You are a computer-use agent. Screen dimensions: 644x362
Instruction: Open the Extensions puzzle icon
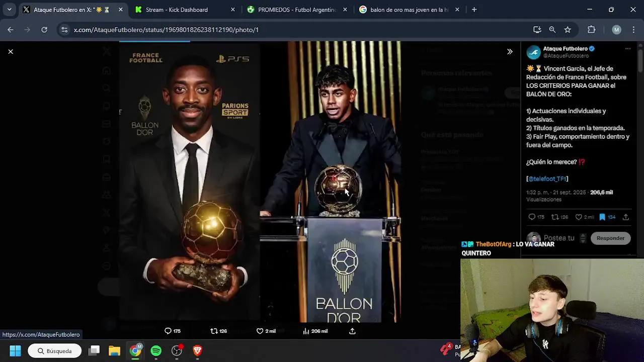click(592, 30)
